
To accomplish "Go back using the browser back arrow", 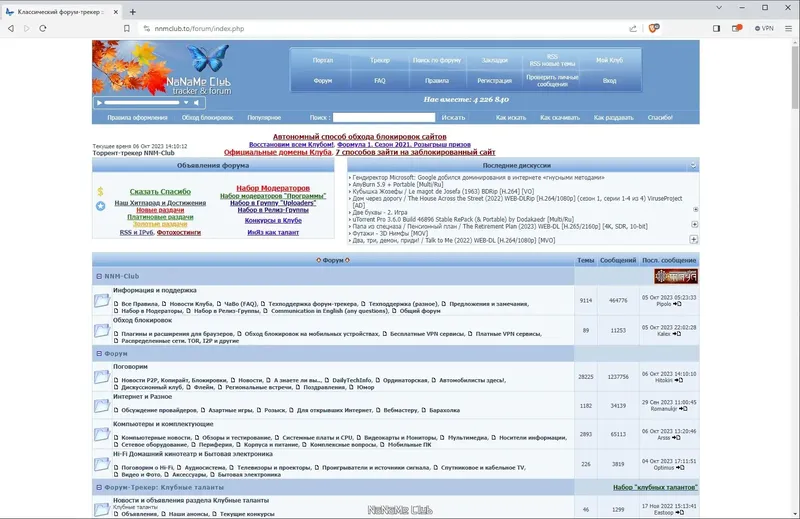I will click(x=11, y=29).
